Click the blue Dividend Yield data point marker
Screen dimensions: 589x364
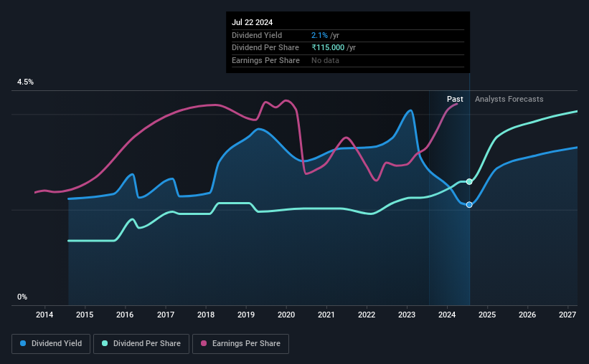click(469, 204)
